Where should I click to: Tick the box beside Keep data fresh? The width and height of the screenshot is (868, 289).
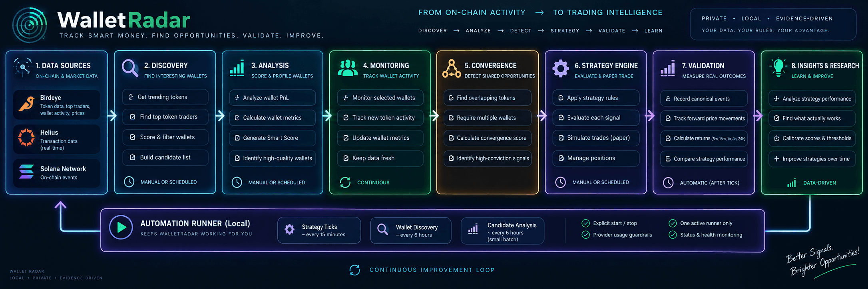tap(346, 158)
